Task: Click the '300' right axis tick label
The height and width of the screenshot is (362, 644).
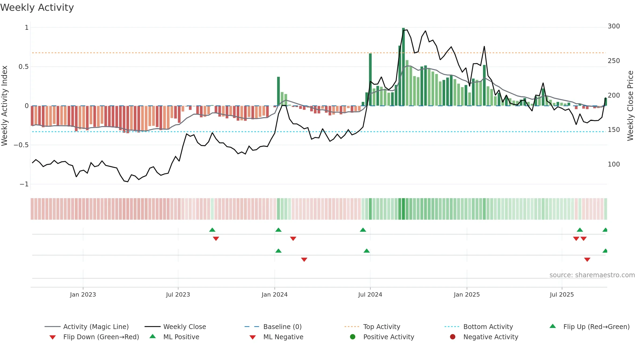Action: (x=614, y=26)
